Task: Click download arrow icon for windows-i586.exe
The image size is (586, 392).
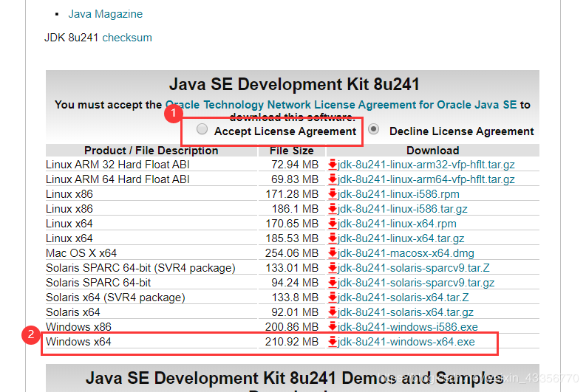Action: 333,327
